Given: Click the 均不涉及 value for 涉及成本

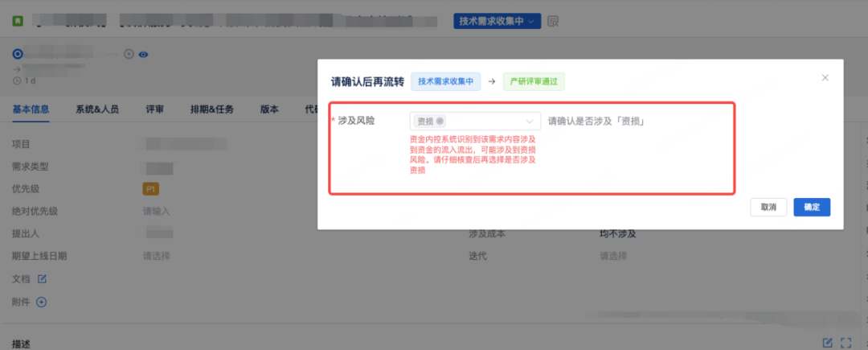Looking at the screenshot, I should [618, 233].
